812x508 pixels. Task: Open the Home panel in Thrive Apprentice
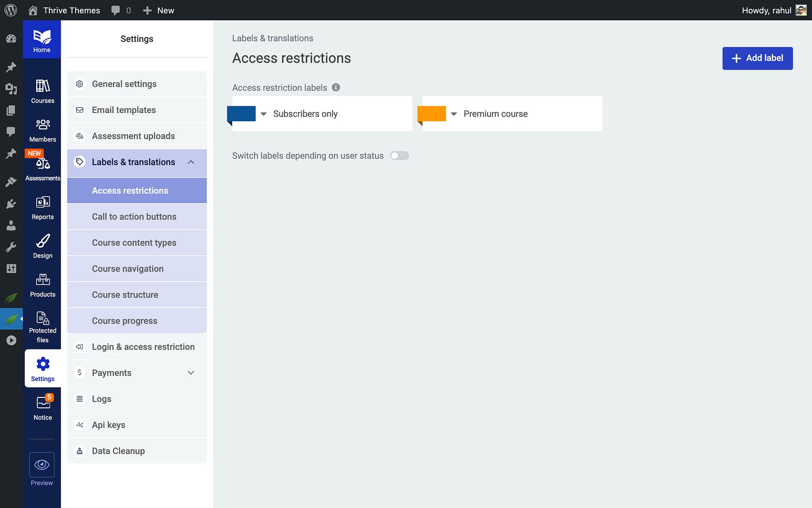42,39
